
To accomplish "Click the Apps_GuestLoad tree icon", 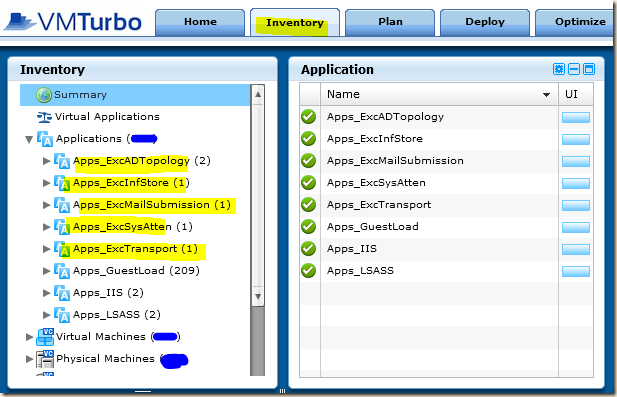I will pos(62,271).
